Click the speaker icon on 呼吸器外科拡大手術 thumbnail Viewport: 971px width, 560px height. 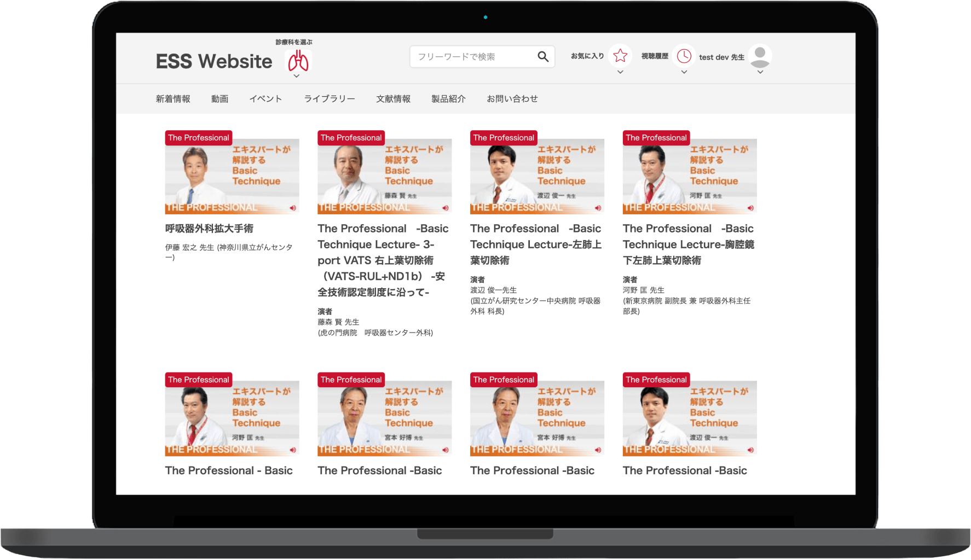[x=293, y=208]
